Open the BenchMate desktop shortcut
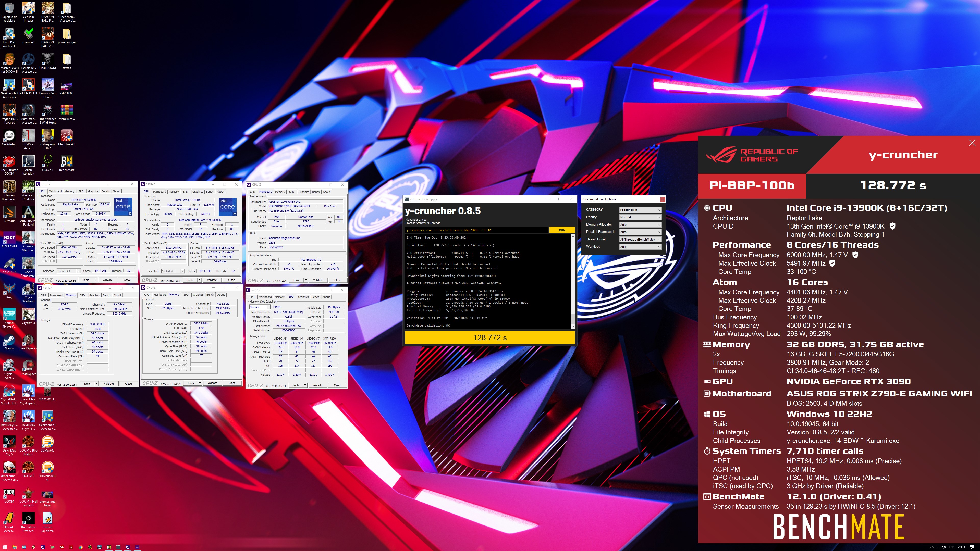Image resolution: width=980 pixels, height=551 pixels. pyautogui.click(x=67, y=164)
